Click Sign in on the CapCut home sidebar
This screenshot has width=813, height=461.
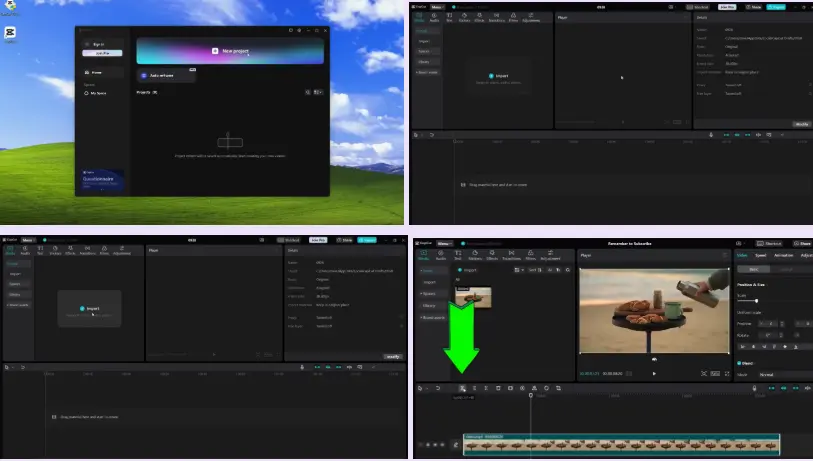[98, 44]
